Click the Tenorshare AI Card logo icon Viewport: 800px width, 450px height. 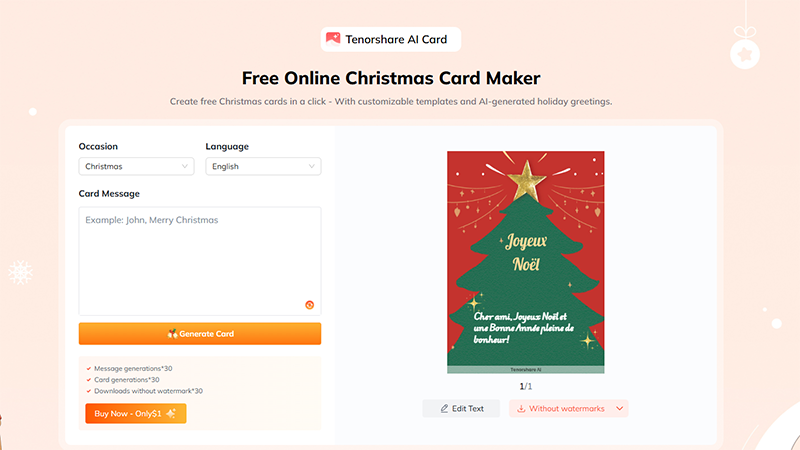point(333,39)
